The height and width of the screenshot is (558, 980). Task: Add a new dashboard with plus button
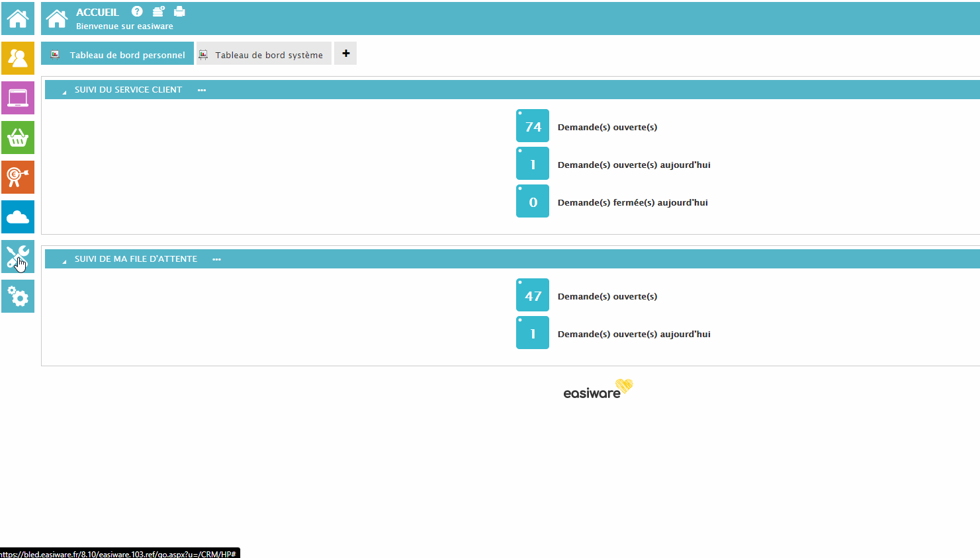[345, 54]
